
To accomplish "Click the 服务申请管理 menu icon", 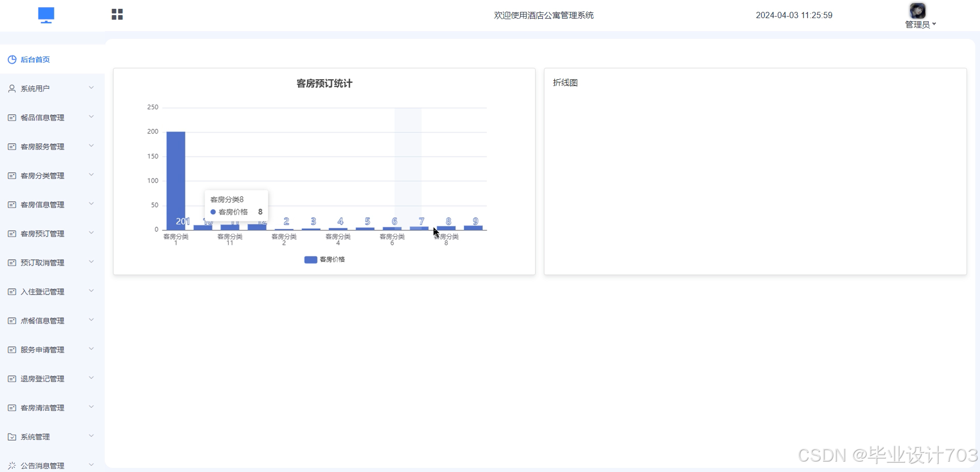I will click(x=12, y=349).
